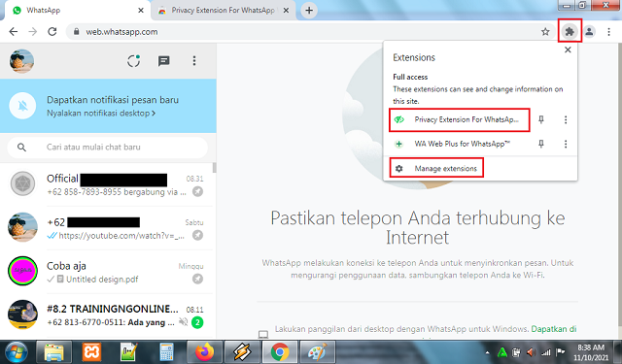Select Privacy Extension For WhatsApp entry
This screenshot has height=364, width=622.
point(460,119)
